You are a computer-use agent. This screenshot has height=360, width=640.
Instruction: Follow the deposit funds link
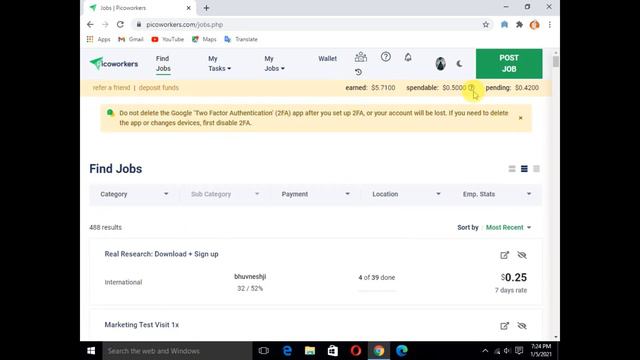coord(159,88)
